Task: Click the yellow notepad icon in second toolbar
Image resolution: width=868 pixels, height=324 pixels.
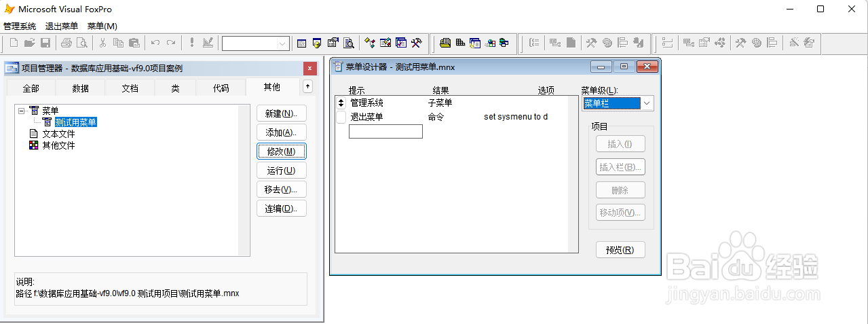Action: click(445, 43)
